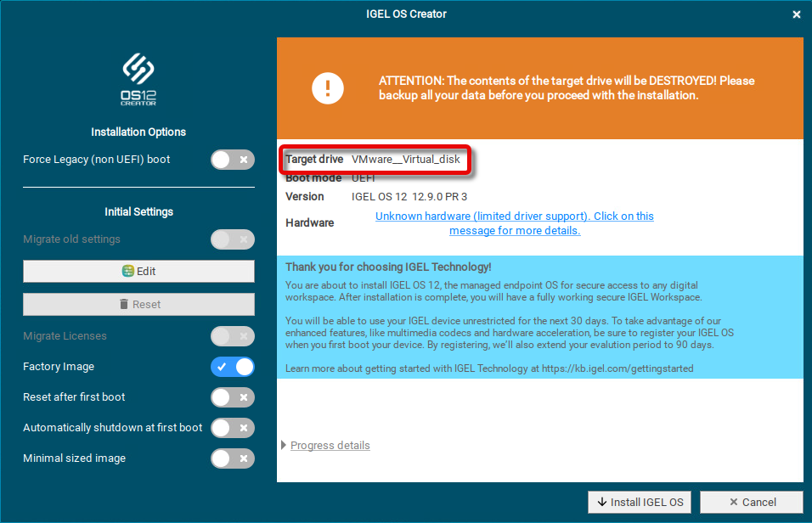Viewport: 812px width, 523px height.
Task: Click the IGEL OS 12 12.9.0 PR 3 version text
Action: [x=409, y=197]
